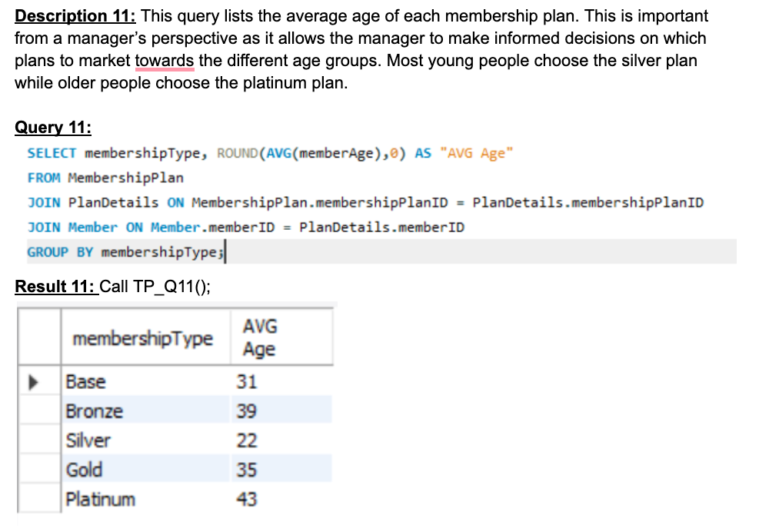Click the Gold membership cell
The width and height of the screenshot is (769, 532).
click(x=85, y=470)
